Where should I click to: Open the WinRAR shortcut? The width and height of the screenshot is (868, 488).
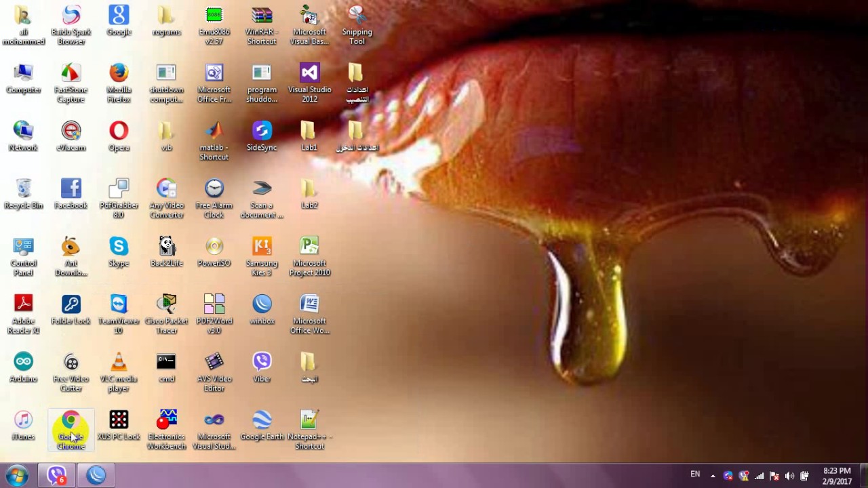pos(262,26)
